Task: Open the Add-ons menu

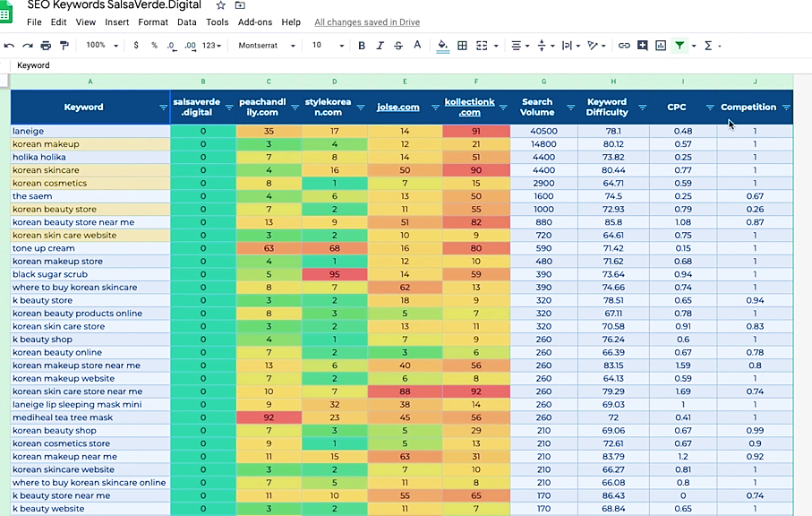Action: (255, 22)
